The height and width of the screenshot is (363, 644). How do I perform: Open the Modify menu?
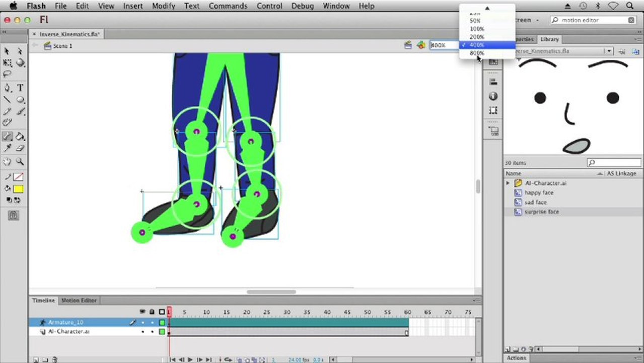pos(163,6)
